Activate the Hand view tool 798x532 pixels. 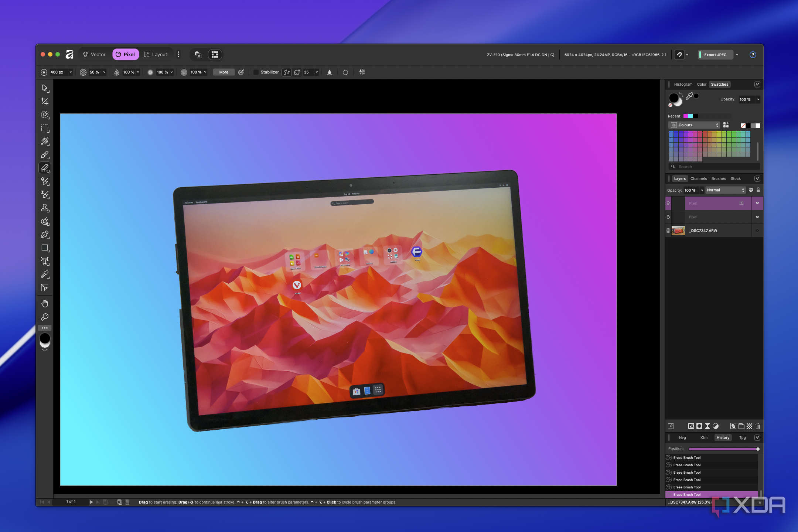tap(45, 304)
